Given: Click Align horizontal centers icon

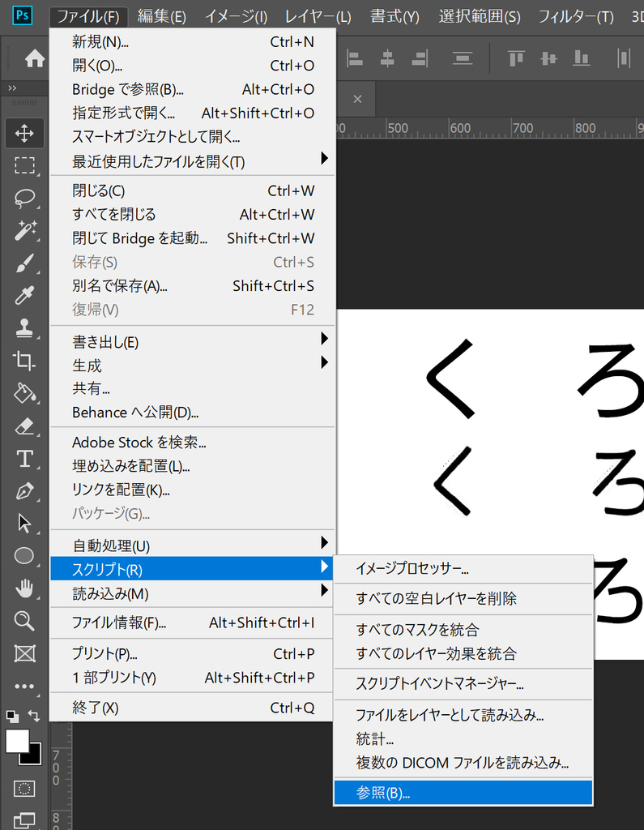Looking at the screenshot, I should (387, 58).
